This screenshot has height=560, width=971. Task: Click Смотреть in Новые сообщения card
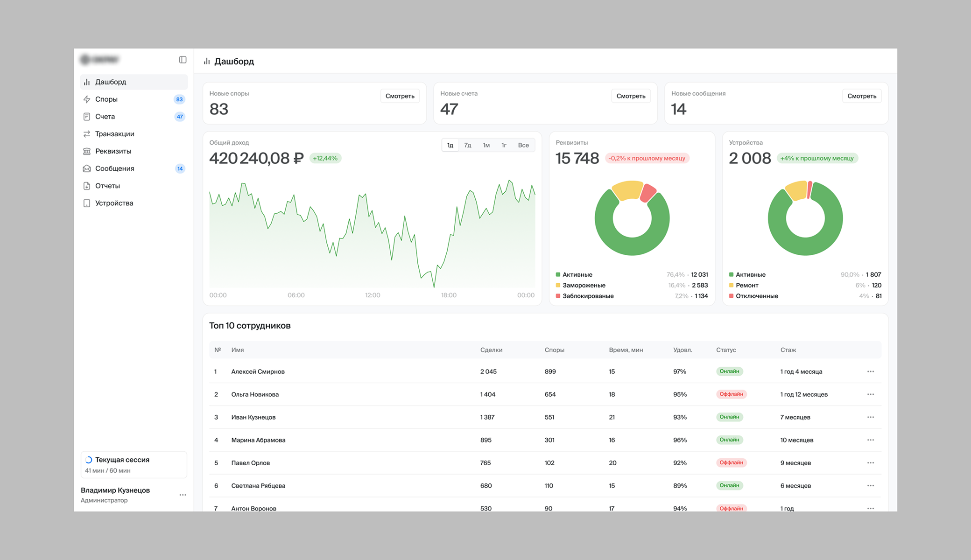coord(861,96)
